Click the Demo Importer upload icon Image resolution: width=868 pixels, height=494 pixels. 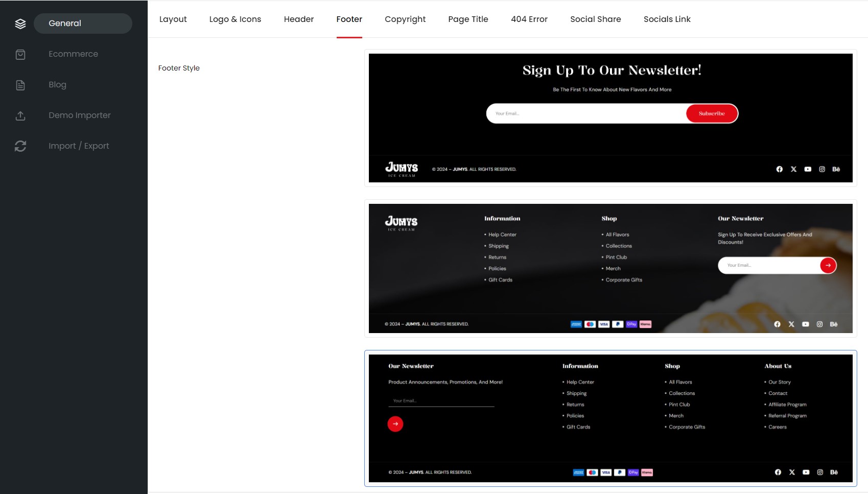click(20, 115)
